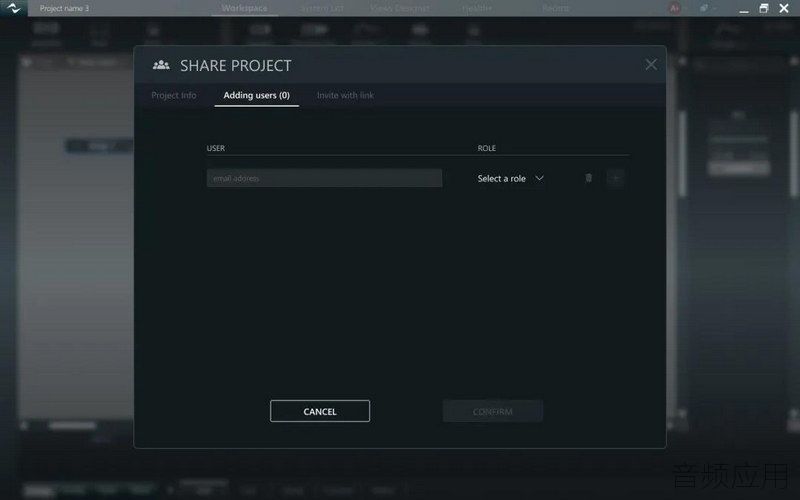Open the Select a role dropdown

click(510, 179)
